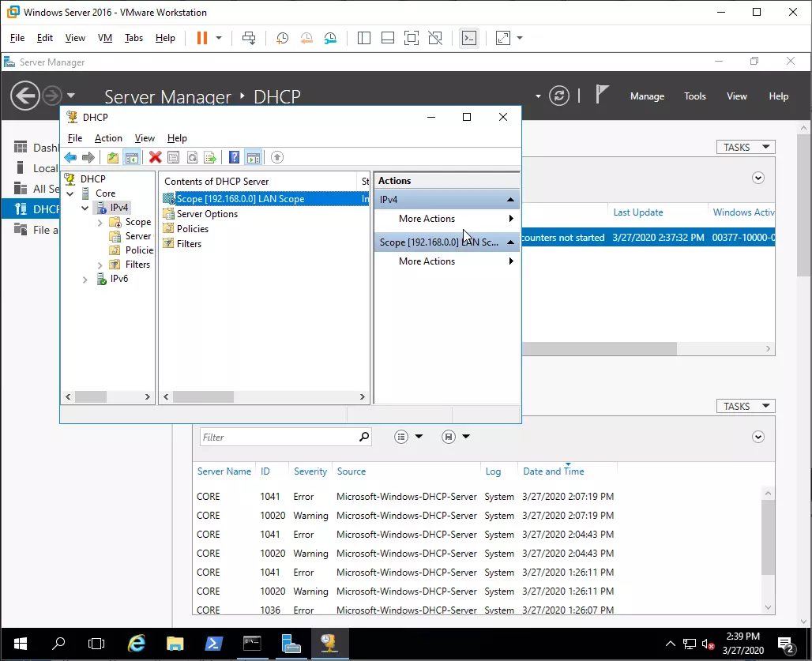Delete the selected scope with red X

(155, 157)
